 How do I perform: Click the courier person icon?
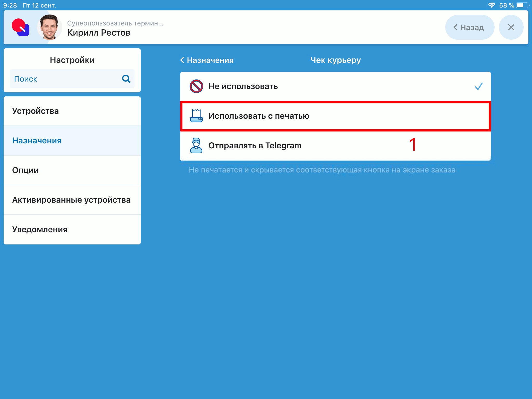tap(196, 145)
